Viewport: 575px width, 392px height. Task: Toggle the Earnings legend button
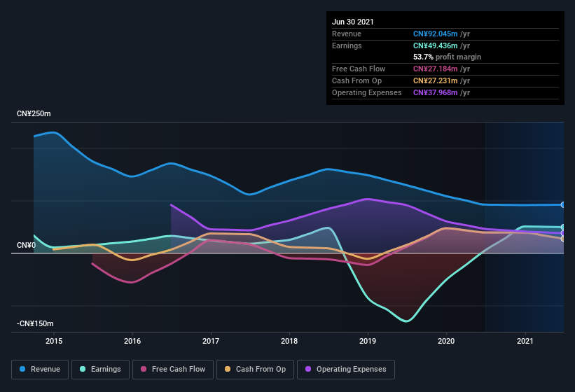point(100,370)
